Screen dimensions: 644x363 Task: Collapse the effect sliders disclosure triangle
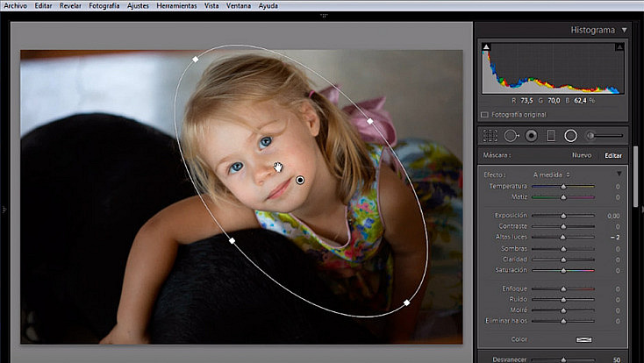(x=619, y=174)
